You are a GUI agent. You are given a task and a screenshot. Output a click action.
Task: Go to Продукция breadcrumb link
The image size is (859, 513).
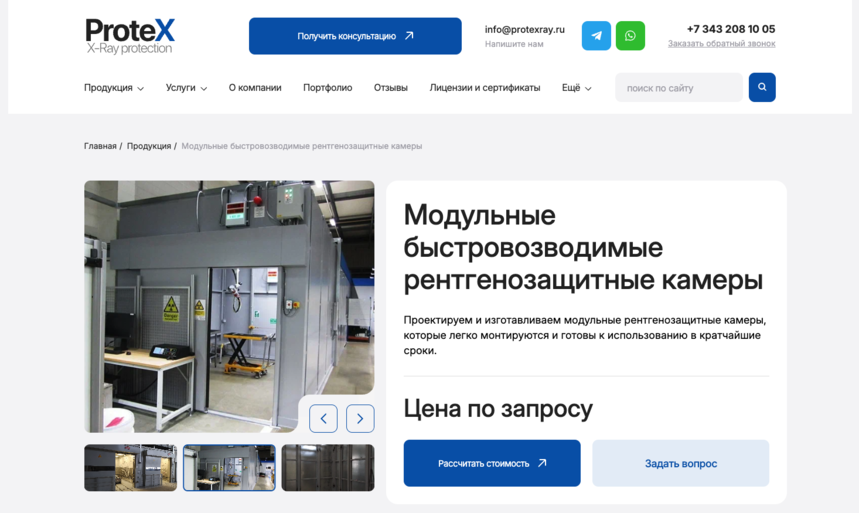[148, 146]
